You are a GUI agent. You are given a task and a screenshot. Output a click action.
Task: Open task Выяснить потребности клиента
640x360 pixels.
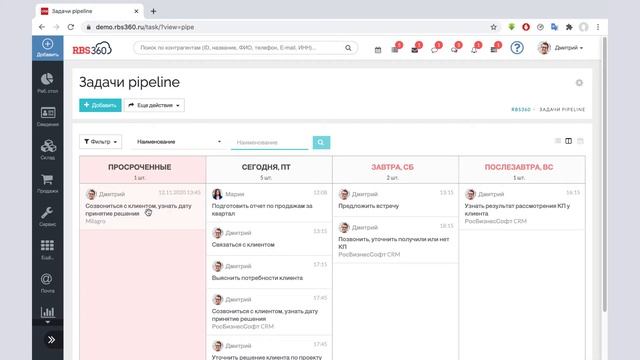pos(257,278)
